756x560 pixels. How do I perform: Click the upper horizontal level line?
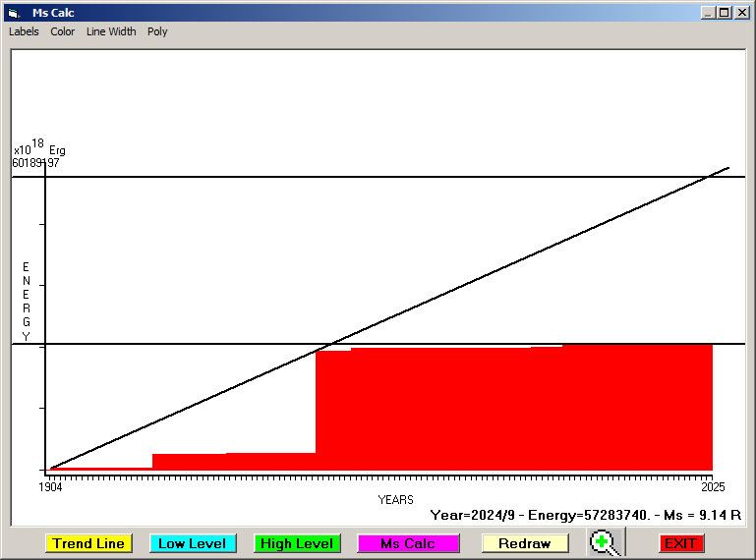(x=393, y=177)
